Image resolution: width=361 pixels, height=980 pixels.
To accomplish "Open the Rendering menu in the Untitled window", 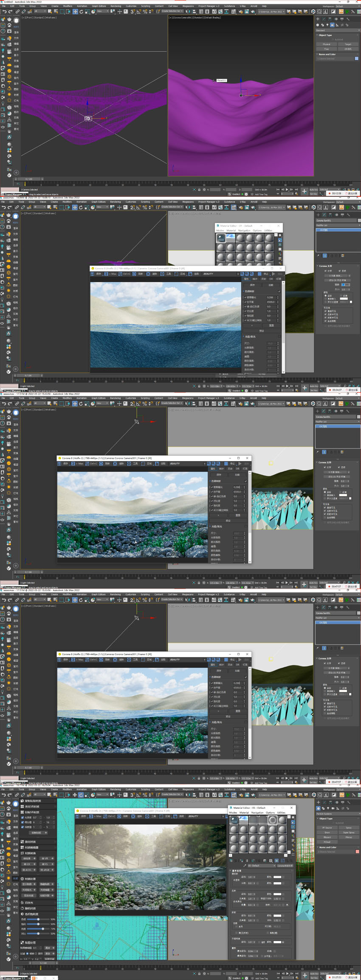I will [x=116, y=6].
